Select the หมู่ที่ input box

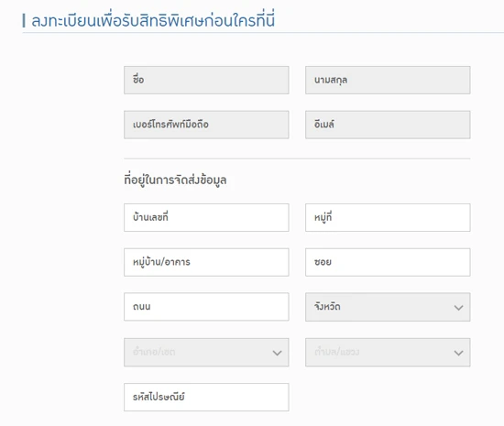388,217
